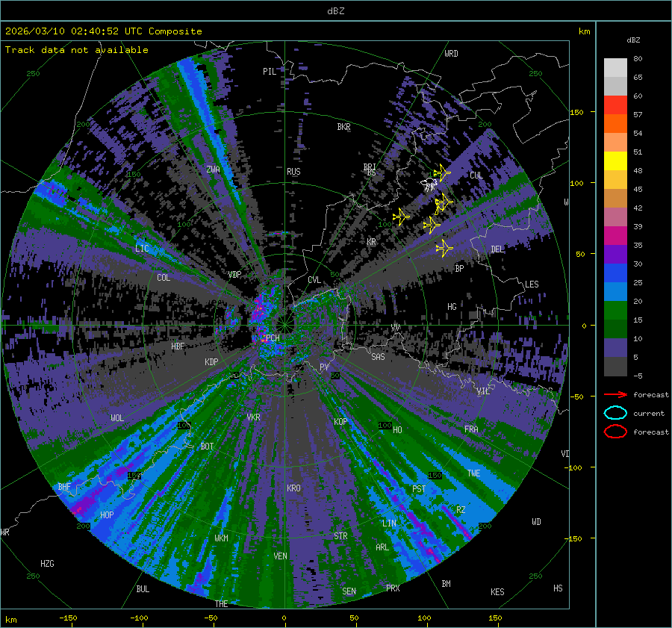The width and height of the screenshot is (672, 628).
Task: Select the BHF station label
Action: pos(64,487)
